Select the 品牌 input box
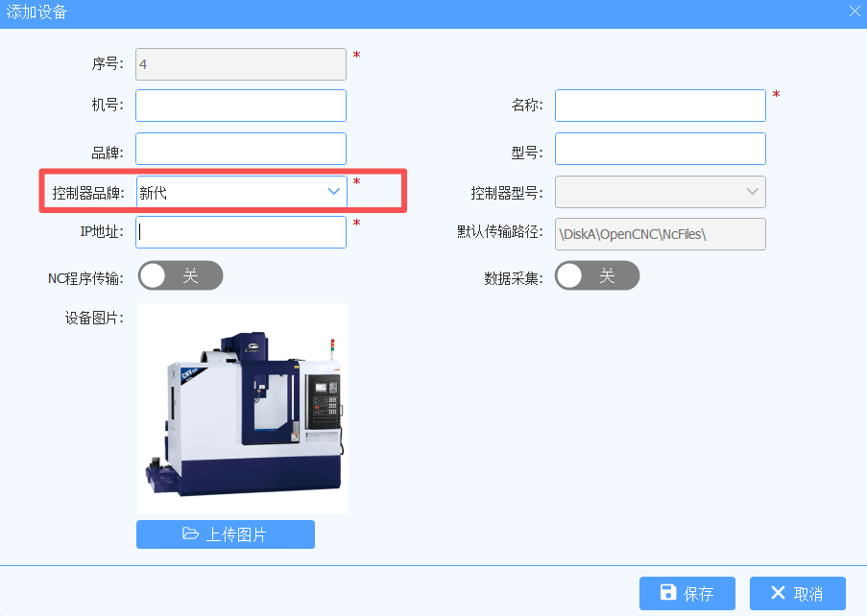This screenshot has width=867, height=616. coord(241,149)
